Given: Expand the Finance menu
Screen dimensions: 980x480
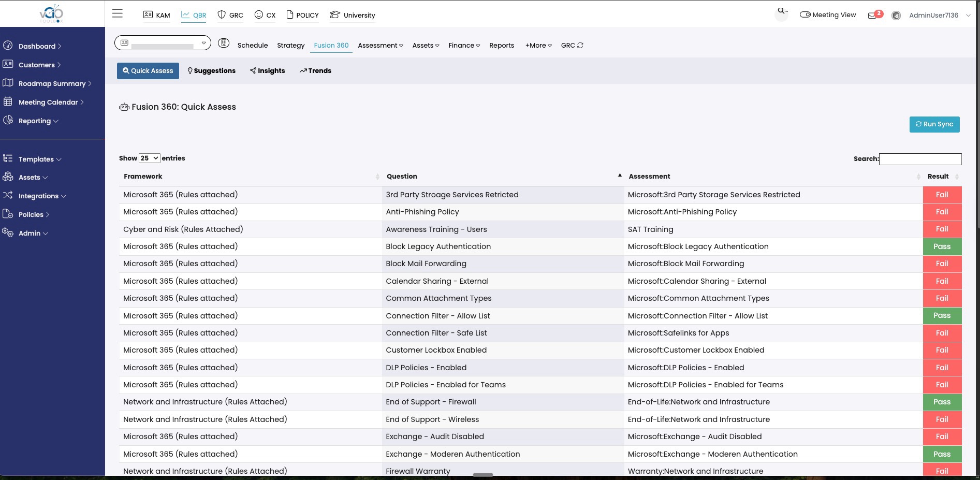Looking at the screenshot, I should coord(464,45).
